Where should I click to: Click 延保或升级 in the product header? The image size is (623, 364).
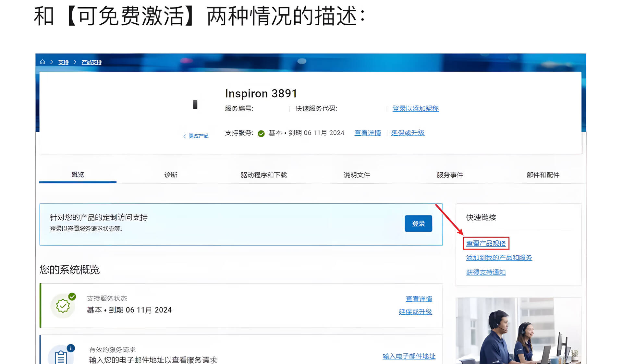[408, 133]
